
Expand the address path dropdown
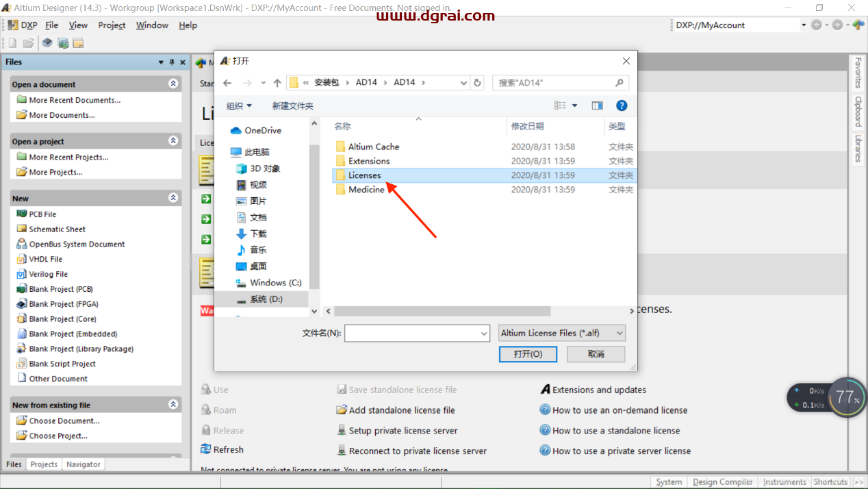click(x=463, y=83)
